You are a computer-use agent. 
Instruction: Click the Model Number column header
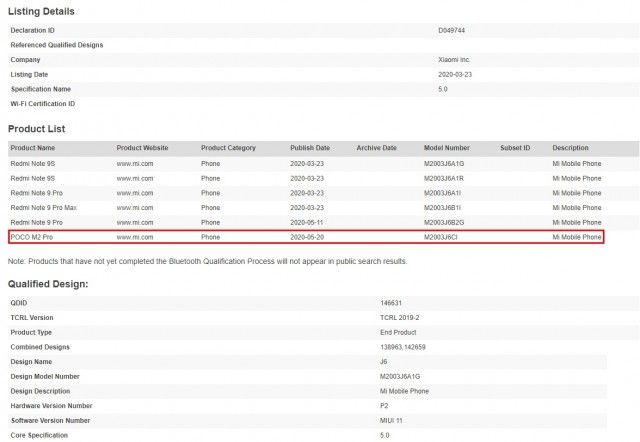point(447,148)
